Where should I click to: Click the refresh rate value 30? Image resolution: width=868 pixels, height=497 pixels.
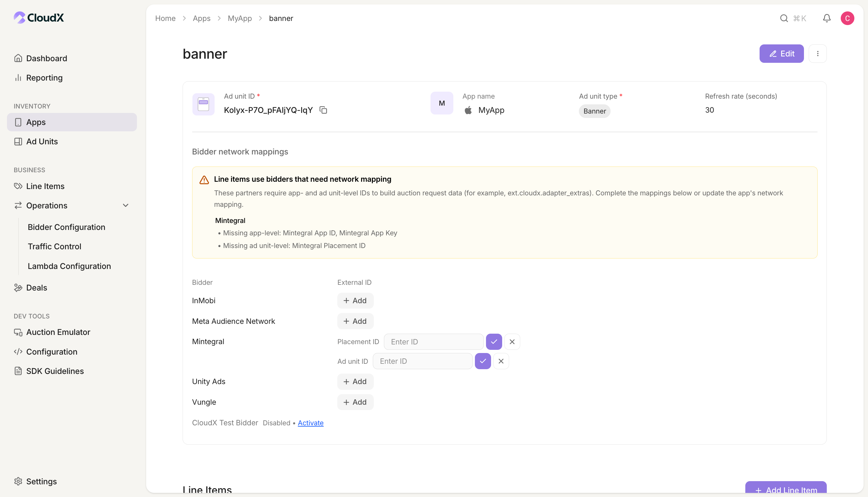[709, 110]
